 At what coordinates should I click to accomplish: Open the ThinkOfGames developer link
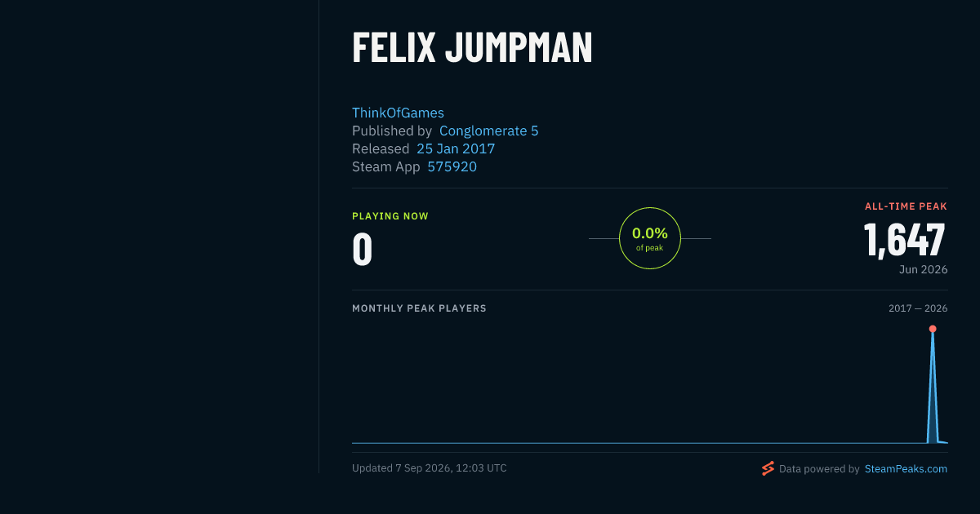(398, 113)
